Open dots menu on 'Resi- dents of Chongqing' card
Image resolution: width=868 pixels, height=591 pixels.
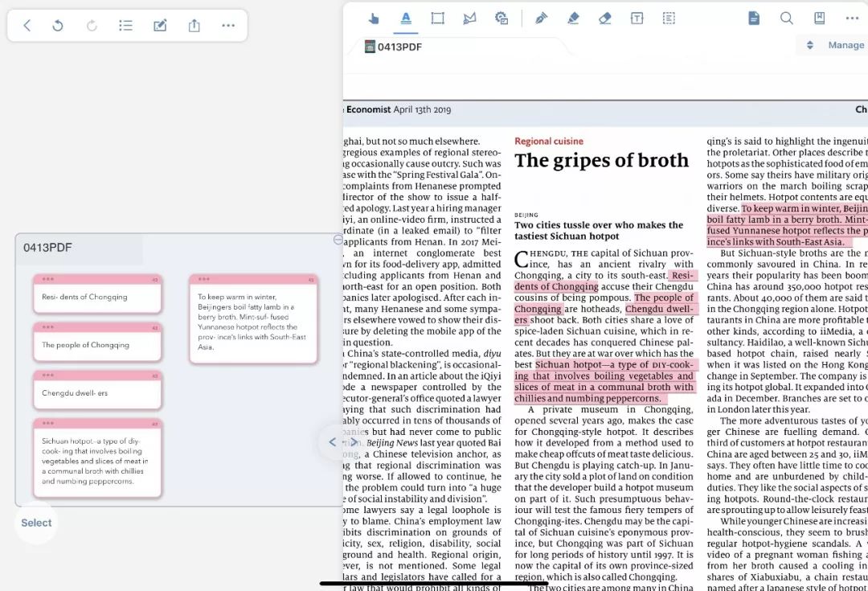tap(48, 279)
